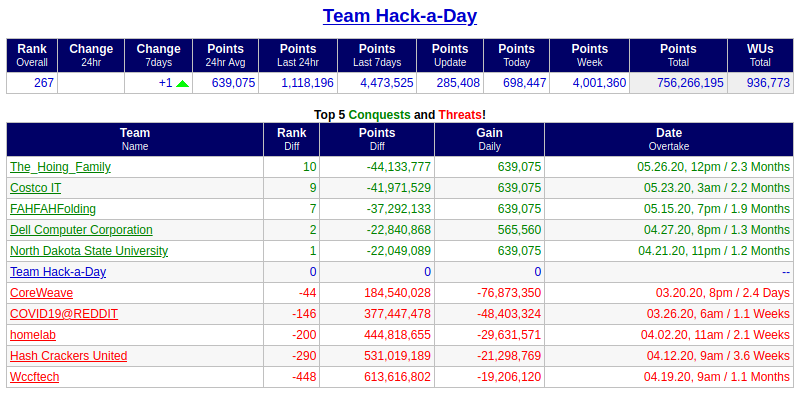The image size is (800, 399).
Task: Open the CoreWeave team link
Action: pos(41,293)
